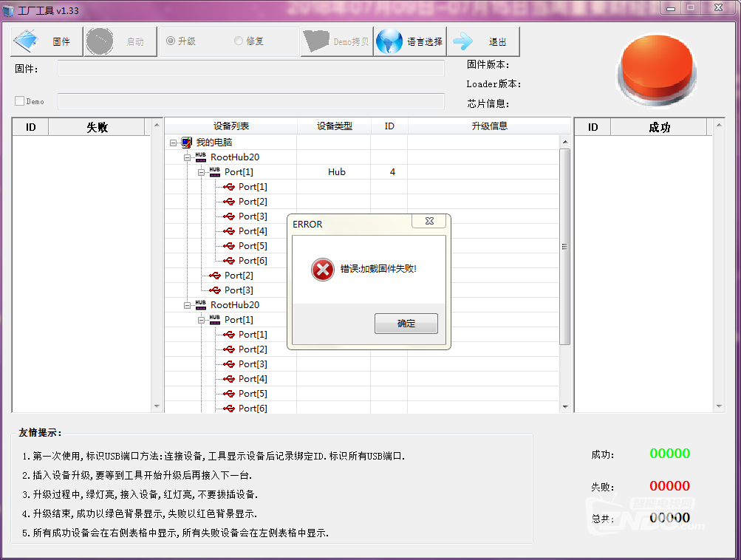This screenshot has width=741, height=560.
Task: Click the device list vertical scrollbar
Action: tap(565, 247)
